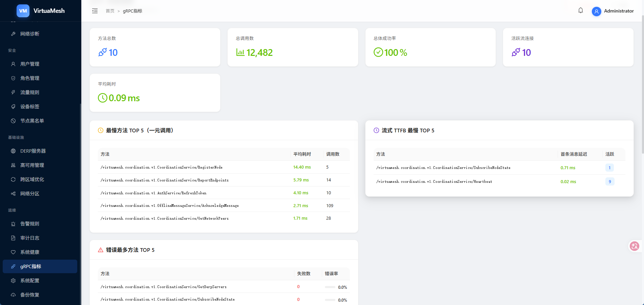This screenshot has width=644, height=305.
Task: Click the 首页 breadcrumb link
Action: (110, 11)
